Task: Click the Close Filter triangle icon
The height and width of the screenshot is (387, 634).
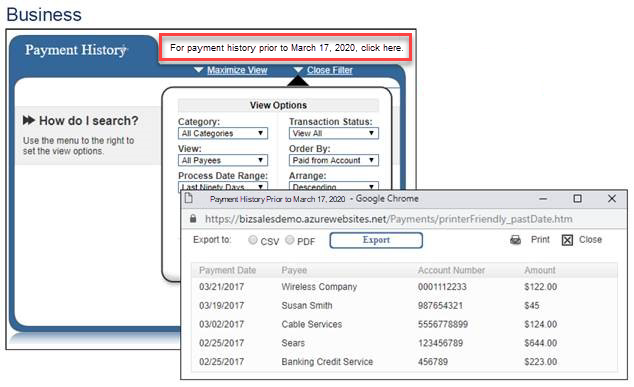Action: click(x=298, y=70)
